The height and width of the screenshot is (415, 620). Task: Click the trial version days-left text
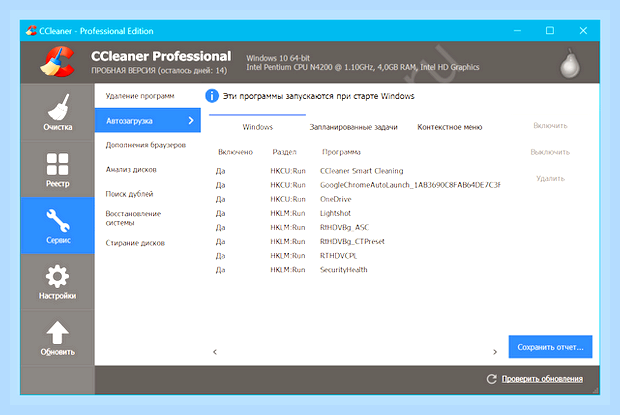coord(159,71)
